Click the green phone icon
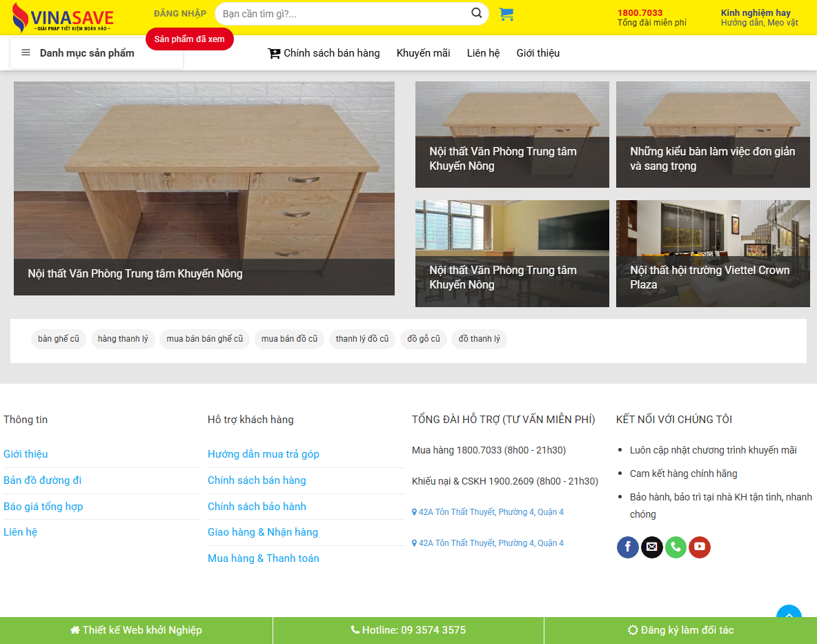 point(676,547)
